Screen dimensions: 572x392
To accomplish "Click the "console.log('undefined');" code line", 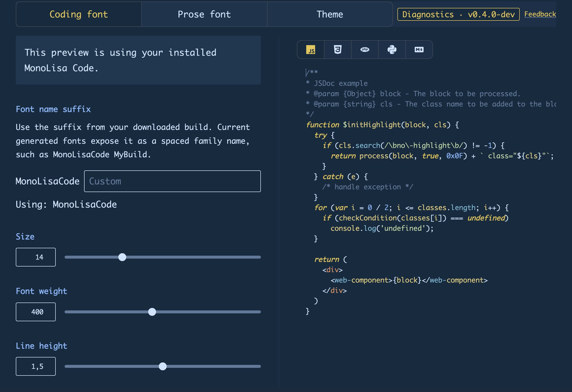I will click(x=382, y=228).
